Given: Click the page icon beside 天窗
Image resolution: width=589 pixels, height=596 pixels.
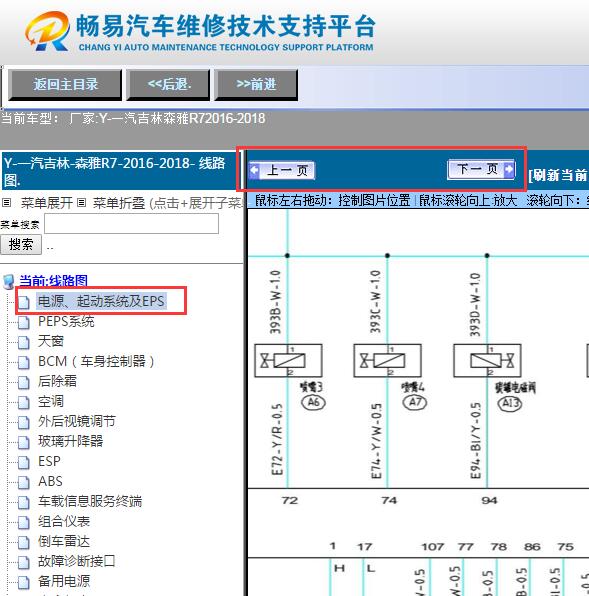Looking at the screenshot, I should [24, 342].
